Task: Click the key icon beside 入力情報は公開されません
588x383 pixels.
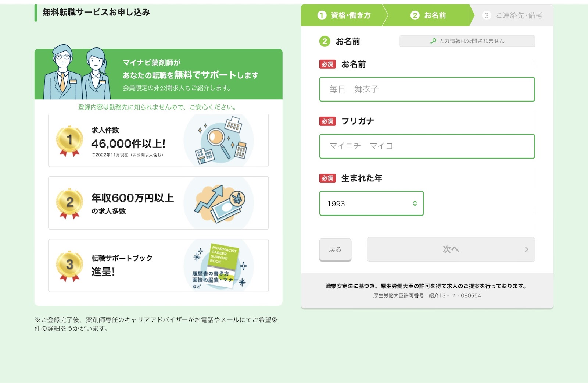Action: coord(433,41)
